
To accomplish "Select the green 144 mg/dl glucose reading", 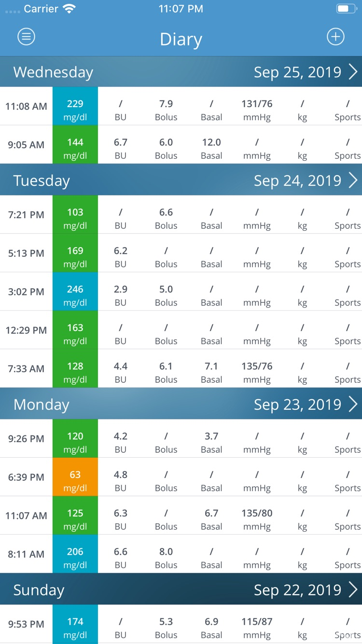I will (75, 144).
